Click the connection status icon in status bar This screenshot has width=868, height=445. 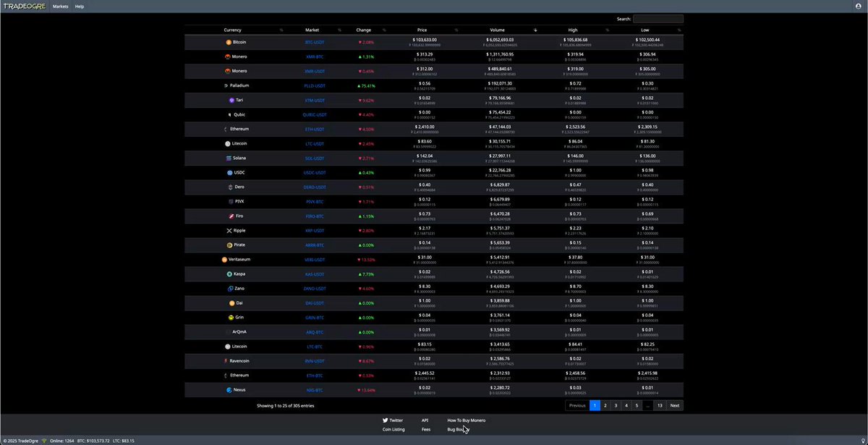point(43,440)
